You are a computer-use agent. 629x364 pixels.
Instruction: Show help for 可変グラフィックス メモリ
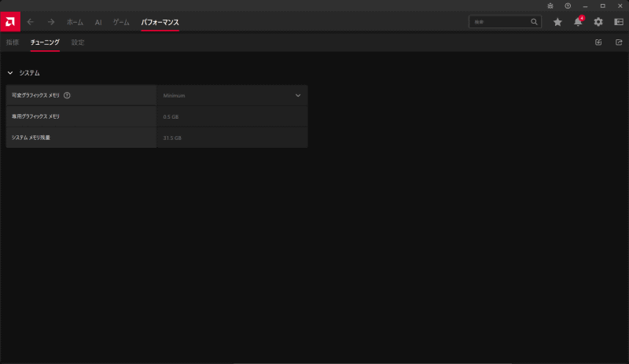click(x=67, y=95)
